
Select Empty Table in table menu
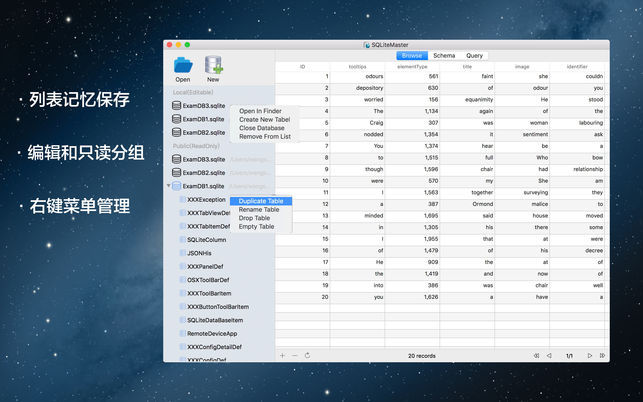click(256, 226)
